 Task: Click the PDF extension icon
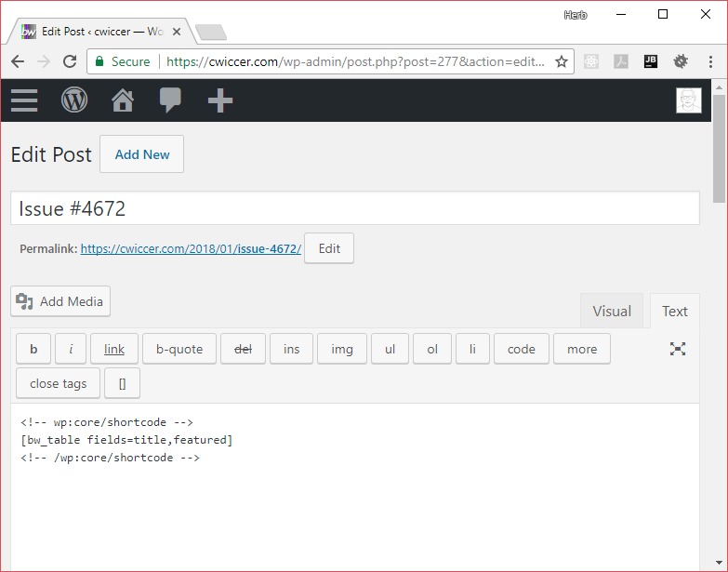621,61
